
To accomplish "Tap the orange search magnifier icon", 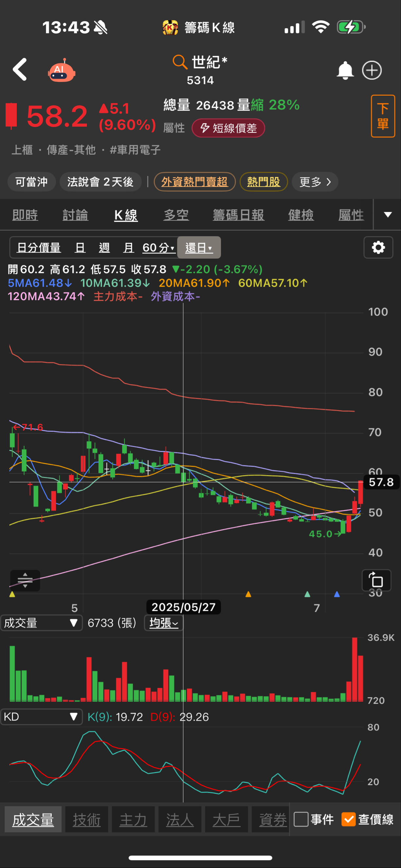I will click(180, 62).
